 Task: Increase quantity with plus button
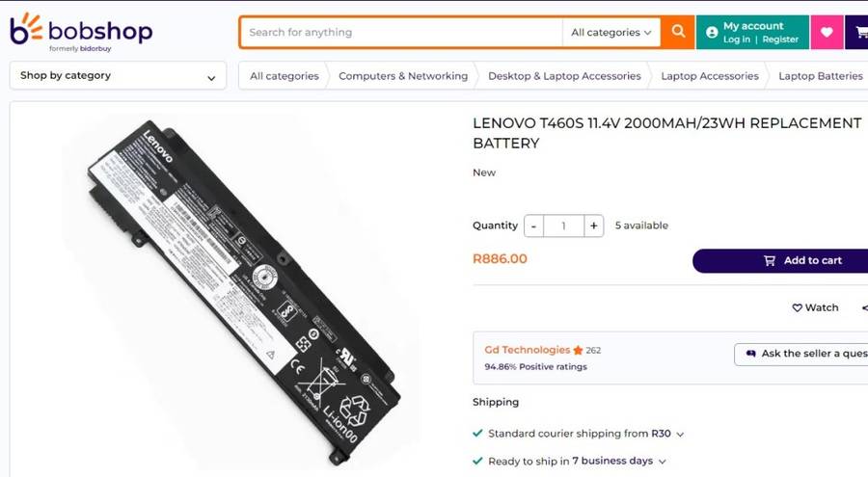[594, 225]
